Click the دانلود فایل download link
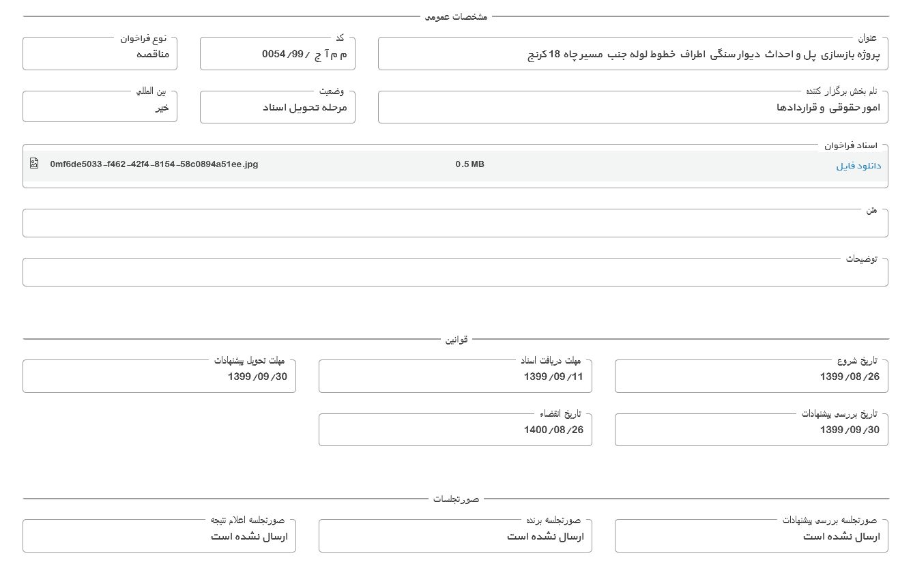This screenshot has width=913, height=588. [x=858, y=166]
